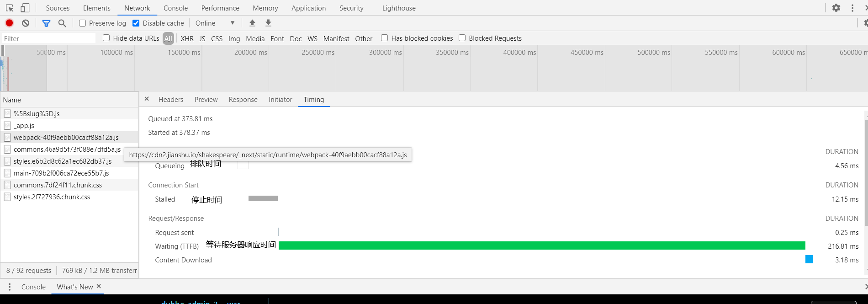Open the Security panel
Screen dimensions: 868x304
351,8
